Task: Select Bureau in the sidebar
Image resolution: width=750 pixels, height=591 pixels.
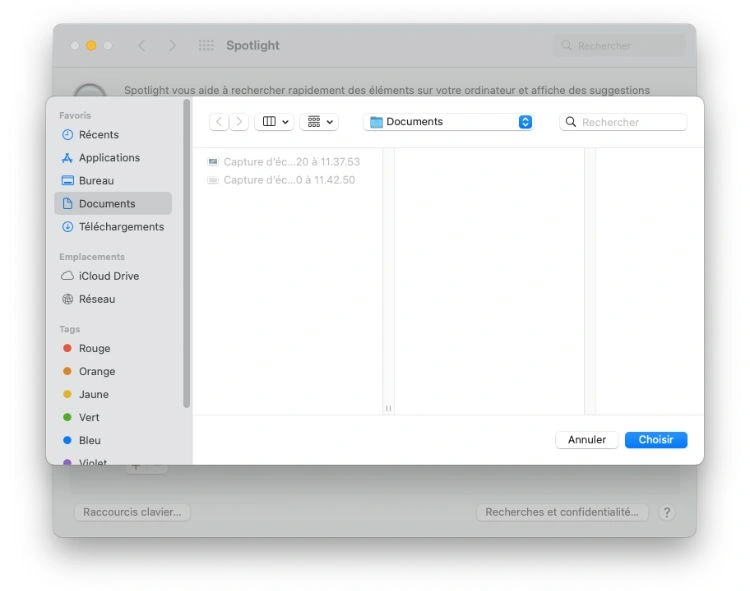Action: (x=113, y=180)
